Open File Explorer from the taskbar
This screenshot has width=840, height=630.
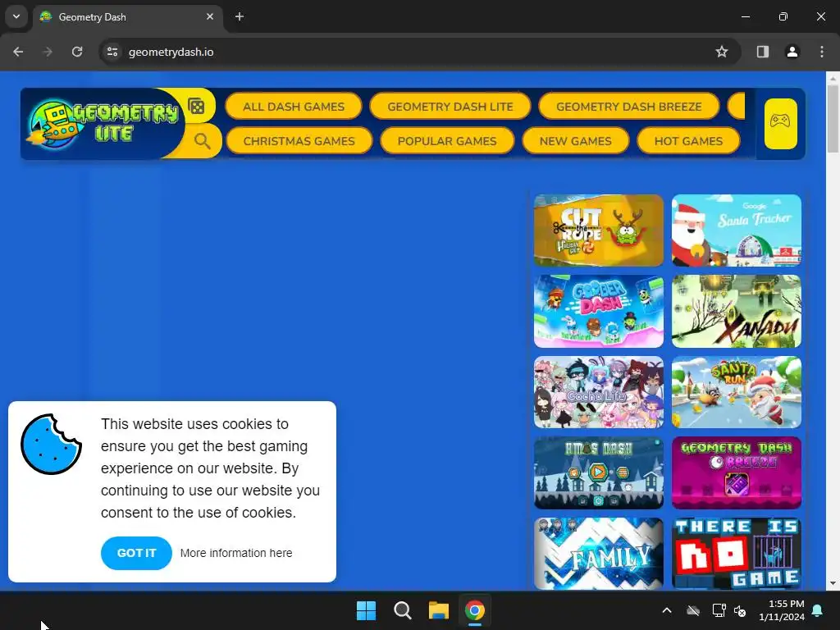(x=438, y=610)
